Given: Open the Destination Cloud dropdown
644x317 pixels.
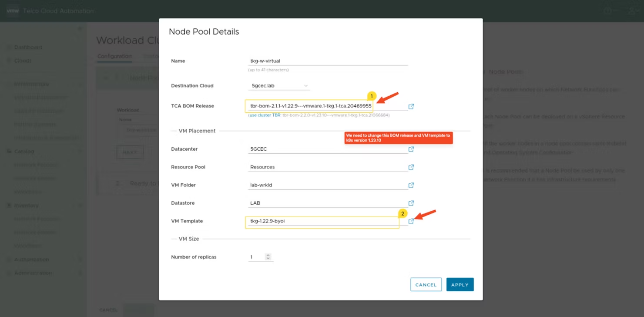Looking at the screenshot, I should [278, 85].
